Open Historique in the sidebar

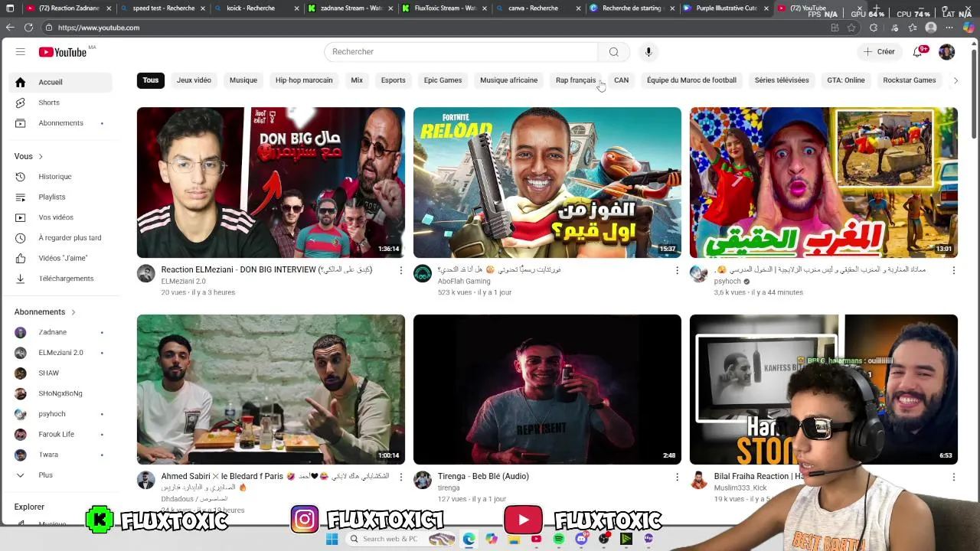pyautogui.click(x=61, y=177)
